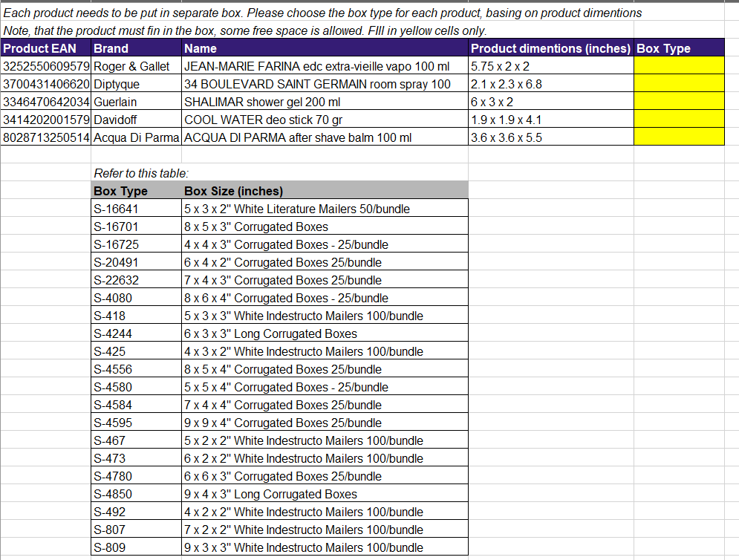
Task: Select box type cell S-4595
Action: point(136,423)
